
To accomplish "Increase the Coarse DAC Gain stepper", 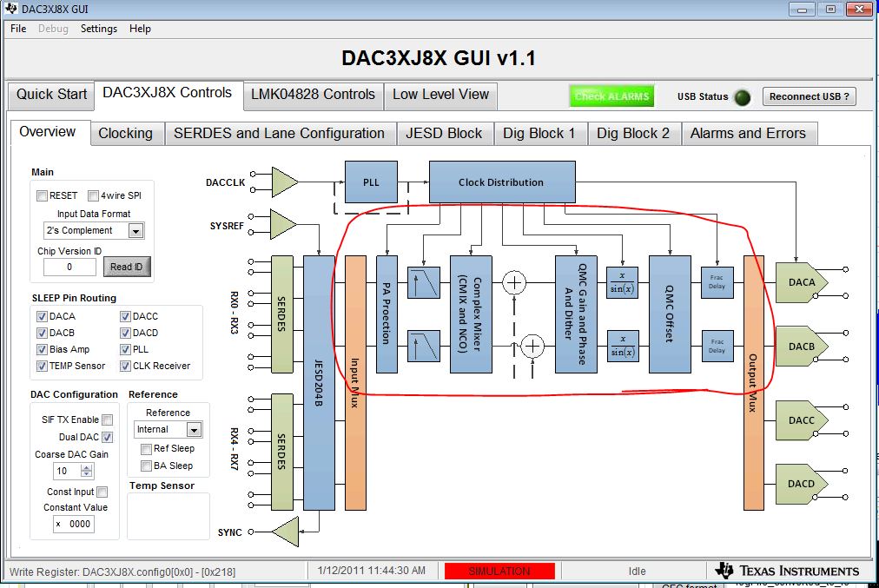I will click(86, 467).
